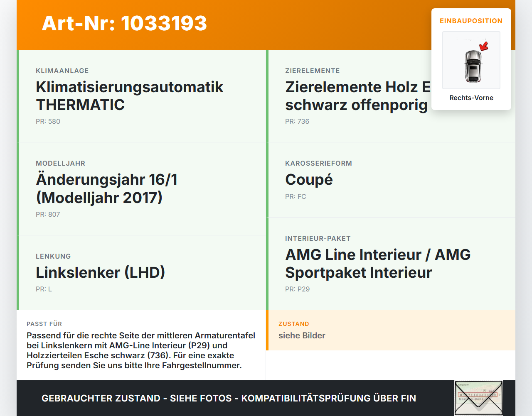
Task: Click the car position diagram under Einbauposition
Action: click(x=471, y=60)
